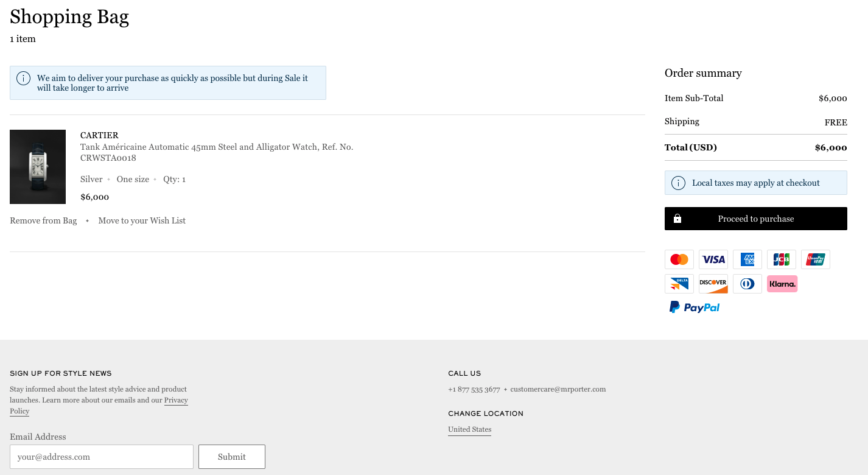The width and height of the screenshot is (868, 475).
Task: Click the Discover payment icon
Action: tap(713, 284)
